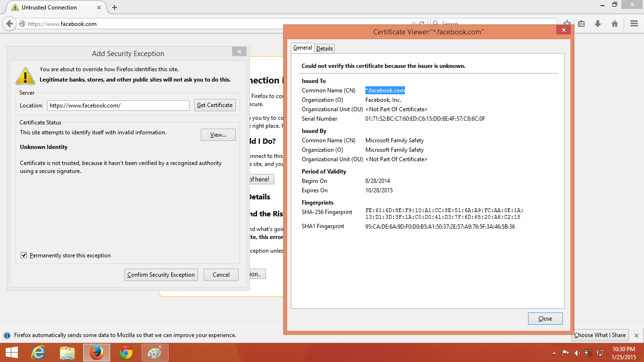Open a new tab with the plus button
Viewport: 644px width, 362px height.
(115, 8)
